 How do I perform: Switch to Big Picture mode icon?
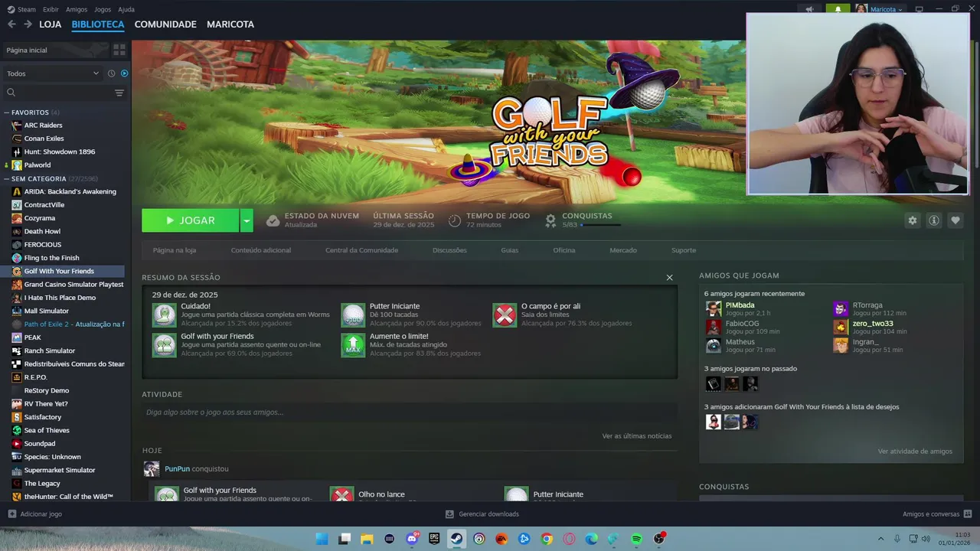(919, 9)
